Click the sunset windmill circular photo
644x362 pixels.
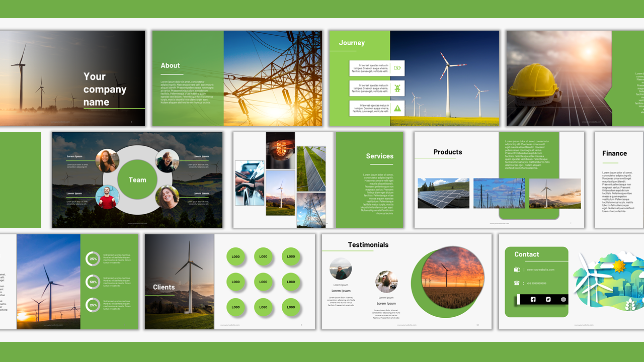tap(452, 278)
